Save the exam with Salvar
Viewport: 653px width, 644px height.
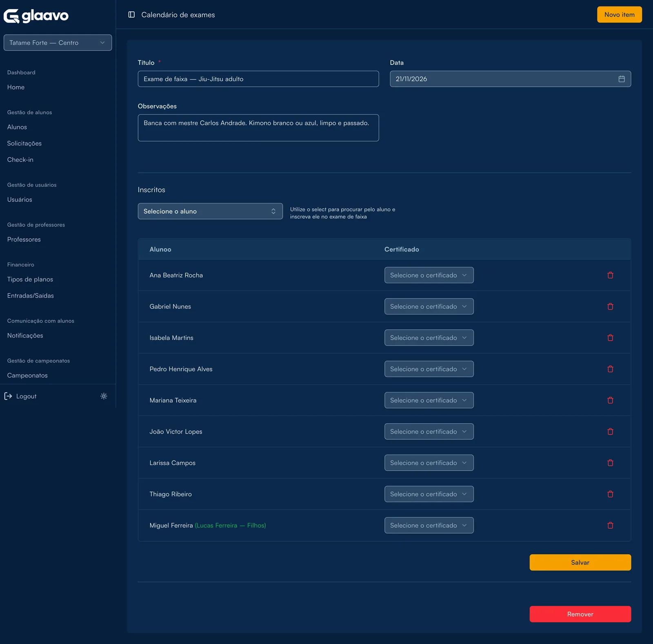pyautogui.click(x=580, y=562)
